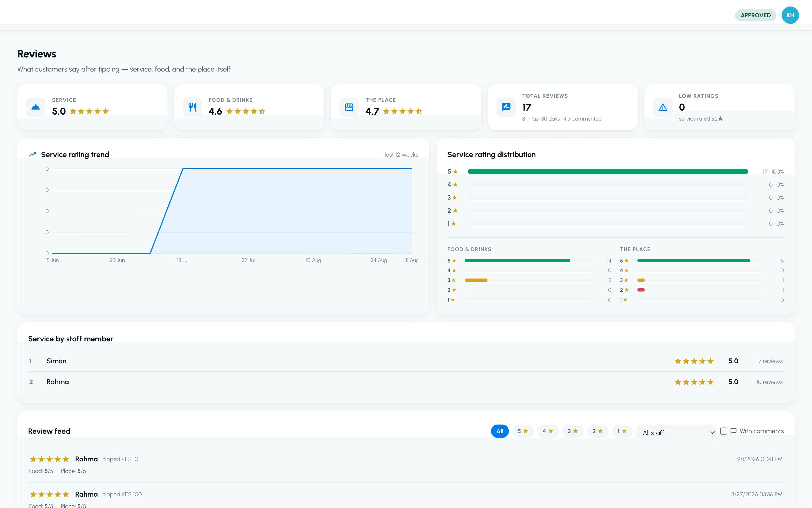The height and width of the screenshot is (508, 812).
Task: Click the '10 reviews' count for Rahma
Action: point(769,382)
